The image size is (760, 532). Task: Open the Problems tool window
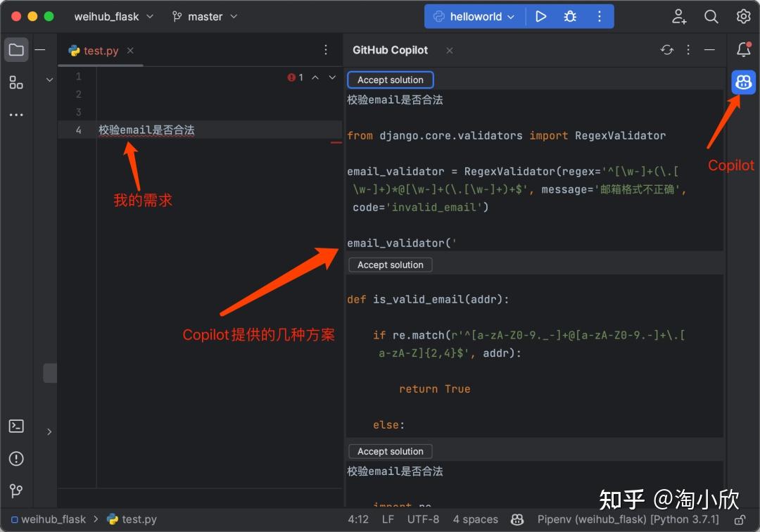16,458
